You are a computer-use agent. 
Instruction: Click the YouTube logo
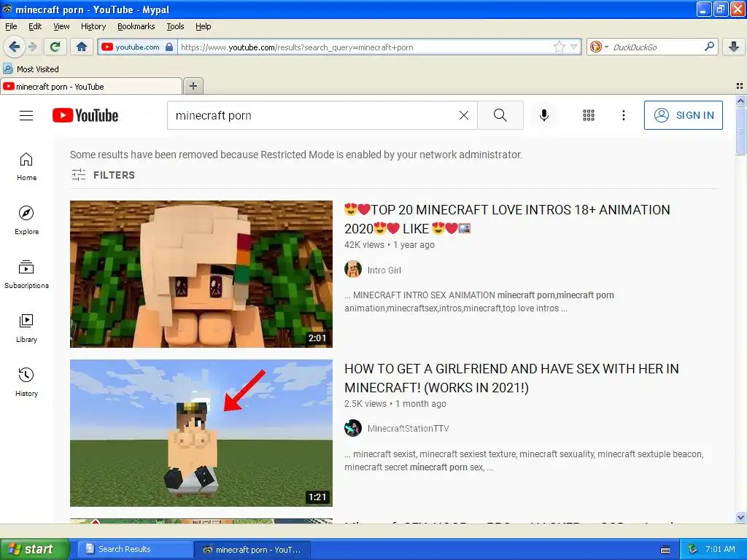click(x=85, y=115)
